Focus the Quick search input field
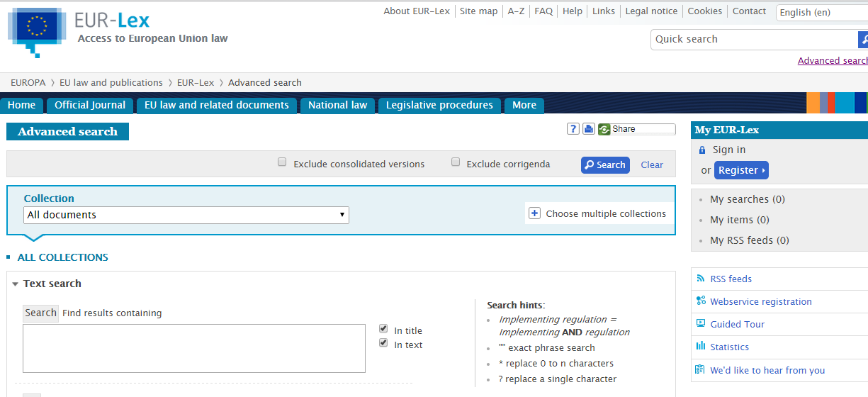This screenshot has height=397, width=868. pyautogui.click(x=754, y=40)
